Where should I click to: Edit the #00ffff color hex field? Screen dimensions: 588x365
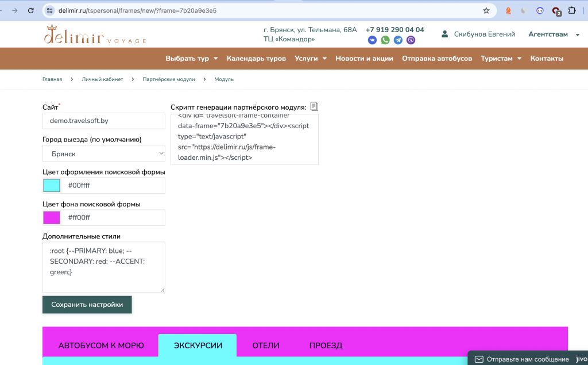[113, 186]
